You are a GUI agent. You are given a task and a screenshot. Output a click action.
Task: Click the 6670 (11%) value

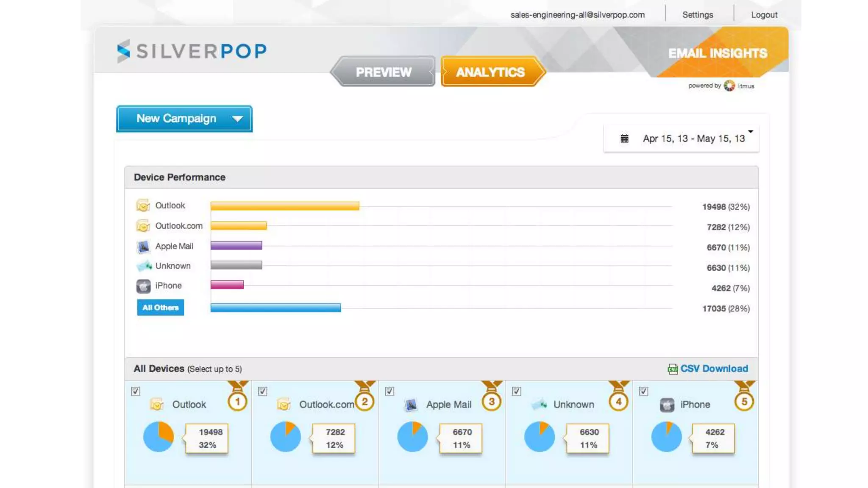click(728, 247)
